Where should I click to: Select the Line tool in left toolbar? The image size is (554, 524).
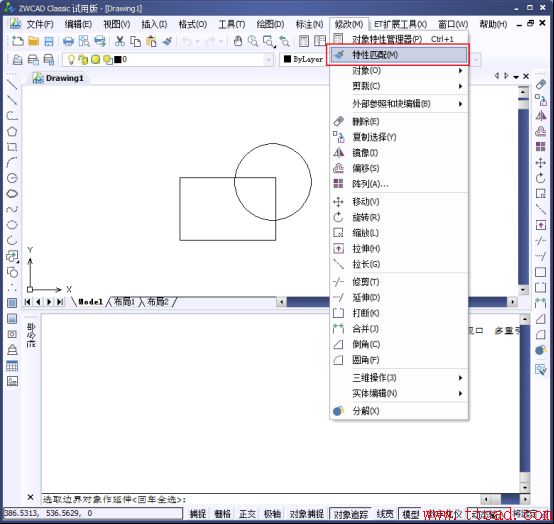point(12,84)
